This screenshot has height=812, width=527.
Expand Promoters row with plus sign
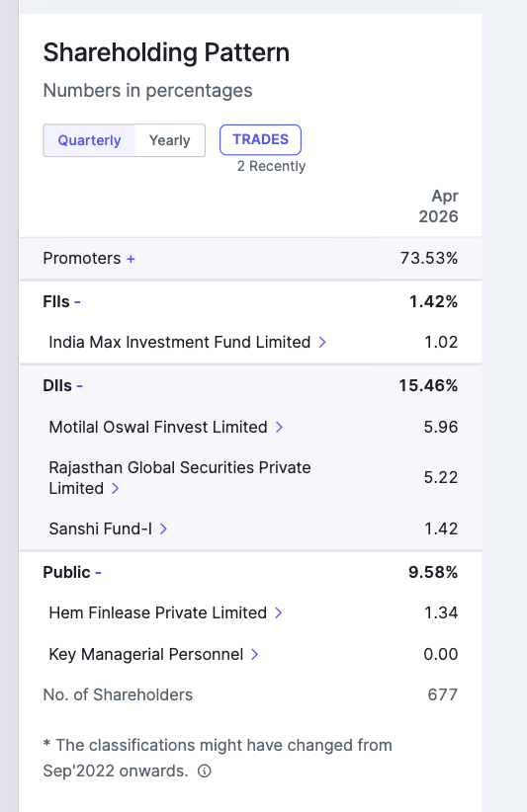(x=89, y=259)
